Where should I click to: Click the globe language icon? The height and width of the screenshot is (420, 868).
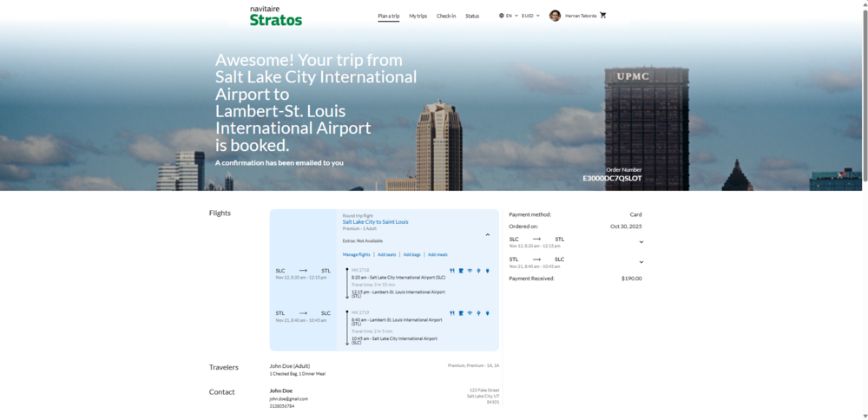pos(502,16)
